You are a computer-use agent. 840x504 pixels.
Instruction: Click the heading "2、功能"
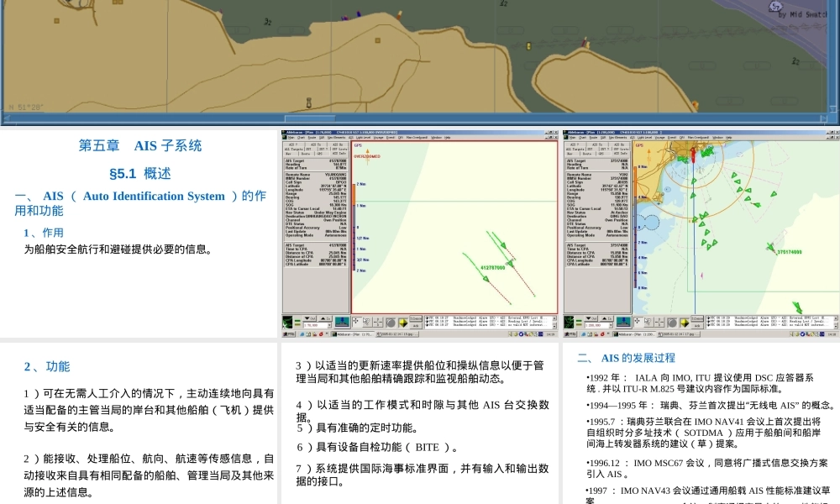(x=46, y=366)
